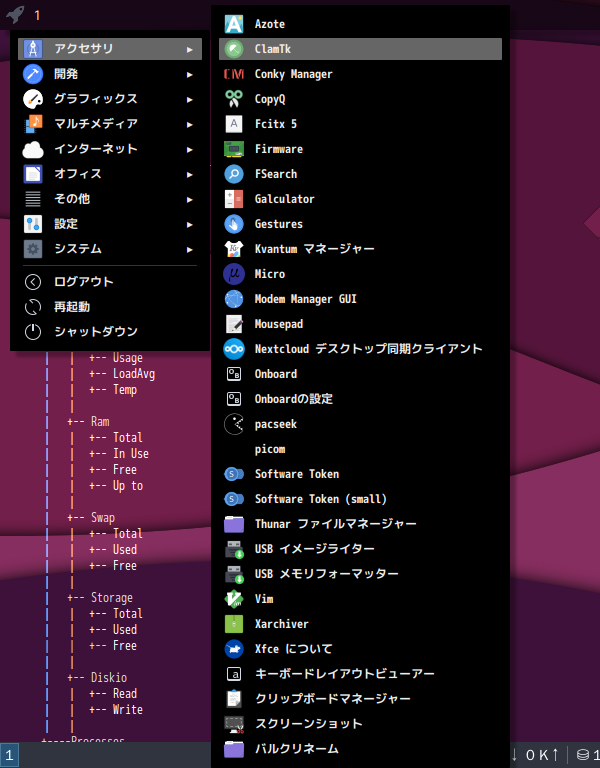Open Gestures hand icon
Image resolution: width=600 pixels, height=768 pixels.
234,224
